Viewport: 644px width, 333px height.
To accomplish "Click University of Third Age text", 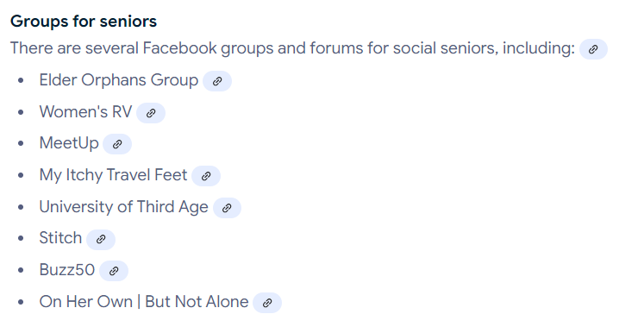I will click(x=123, y=207).
